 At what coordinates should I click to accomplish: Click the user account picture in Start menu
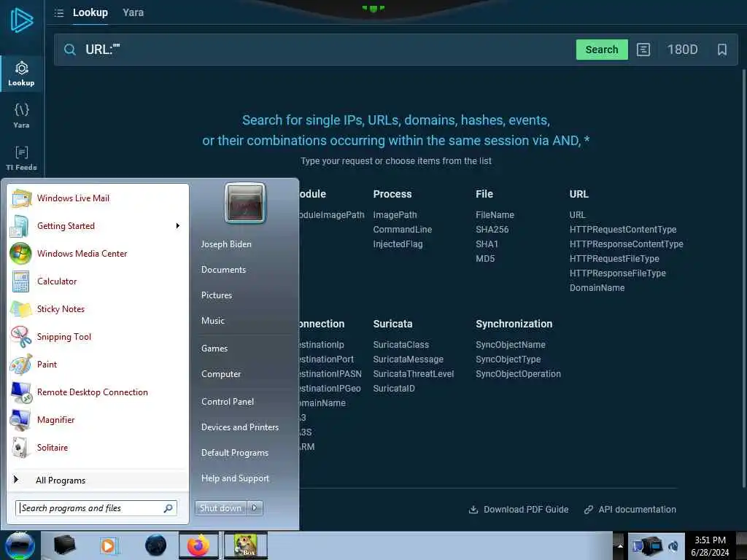245,203
